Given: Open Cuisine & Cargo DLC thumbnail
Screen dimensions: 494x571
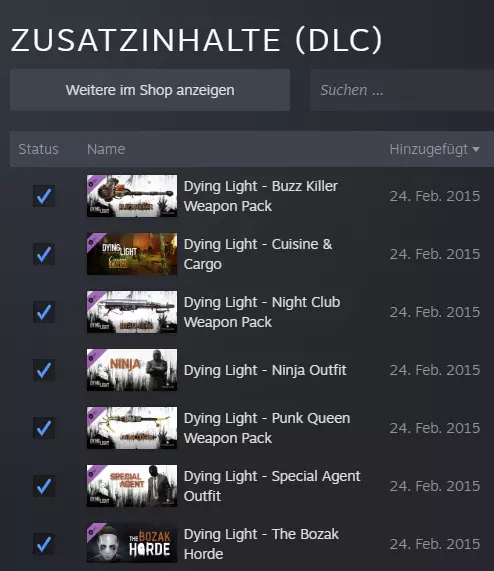Looking at the screenshot, I should [x=132, y=254].
